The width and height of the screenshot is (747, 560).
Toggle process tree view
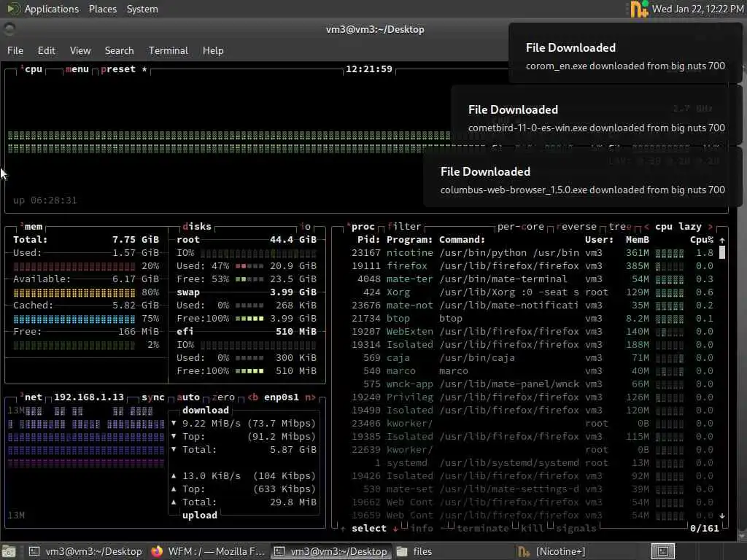(620, 227)
